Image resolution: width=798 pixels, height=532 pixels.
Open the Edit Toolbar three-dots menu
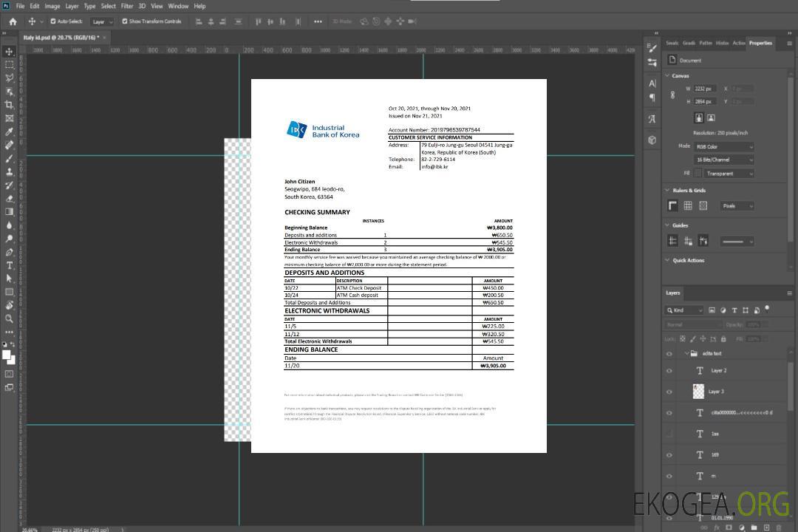click(9, 332)
